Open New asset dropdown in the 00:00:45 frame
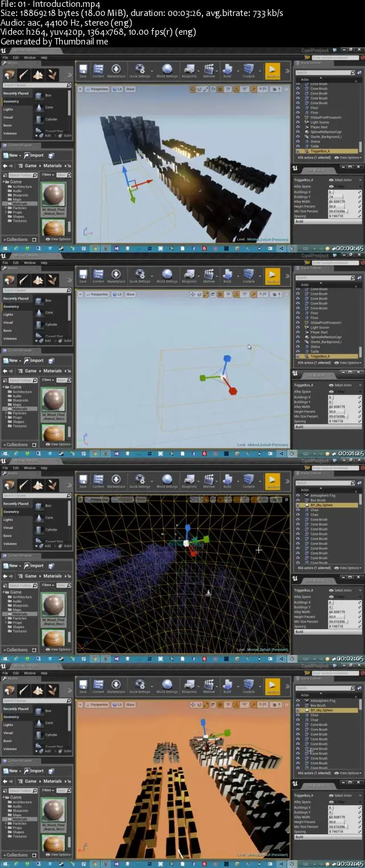The width and height of the screenshot is (365, 868). coord(12,155)
